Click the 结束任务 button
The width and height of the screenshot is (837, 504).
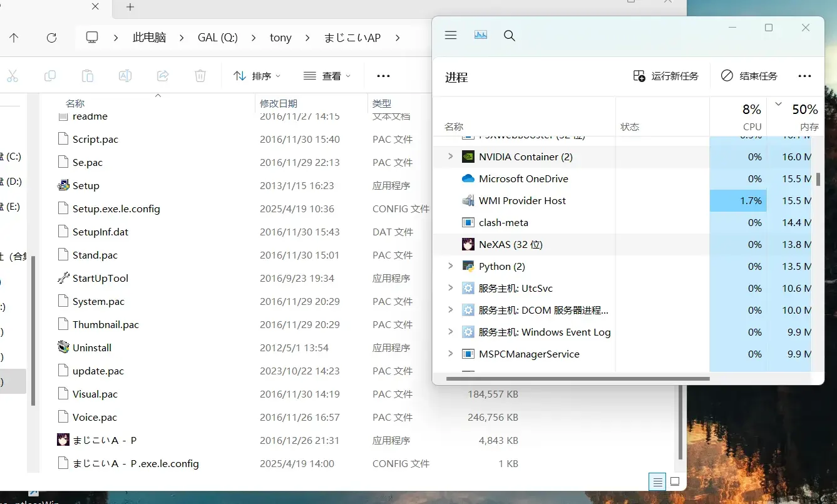[749, 76]
